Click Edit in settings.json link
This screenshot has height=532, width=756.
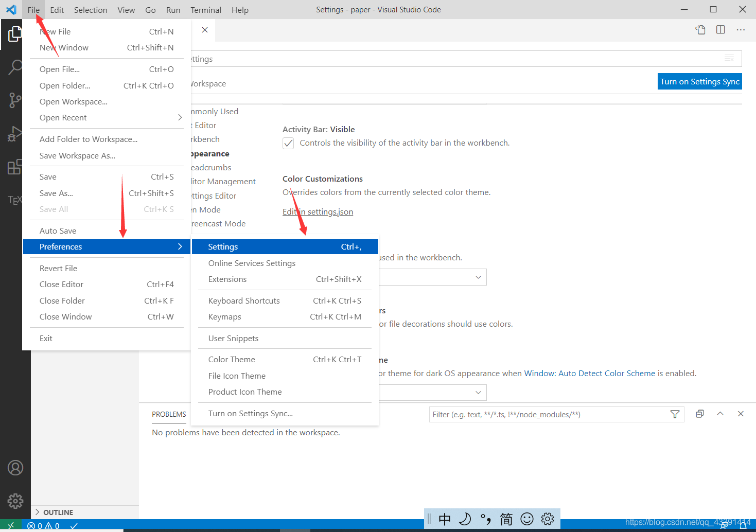pyautogui.click(x=318, y=211)
